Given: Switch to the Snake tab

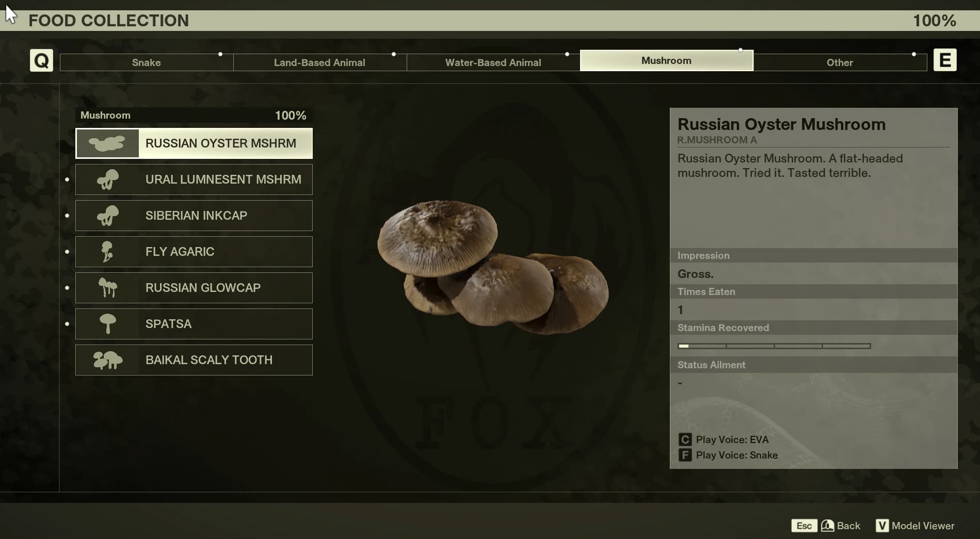Looking at the screenshot, I should pyautogui.click(x=147, y=62).
